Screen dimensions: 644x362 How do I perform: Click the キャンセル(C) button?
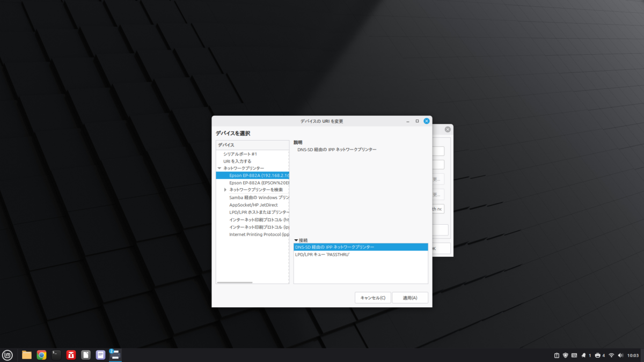(372, 298)
